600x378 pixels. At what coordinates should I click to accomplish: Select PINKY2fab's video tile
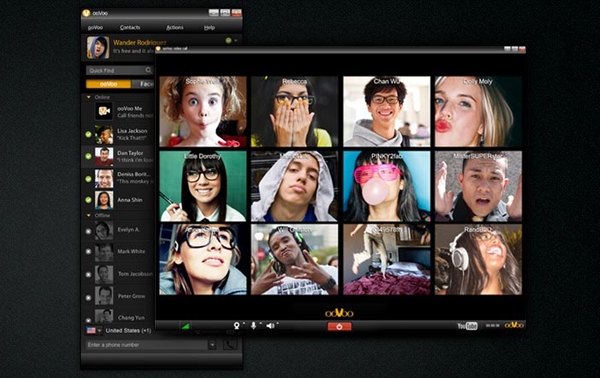pos(386,186)
